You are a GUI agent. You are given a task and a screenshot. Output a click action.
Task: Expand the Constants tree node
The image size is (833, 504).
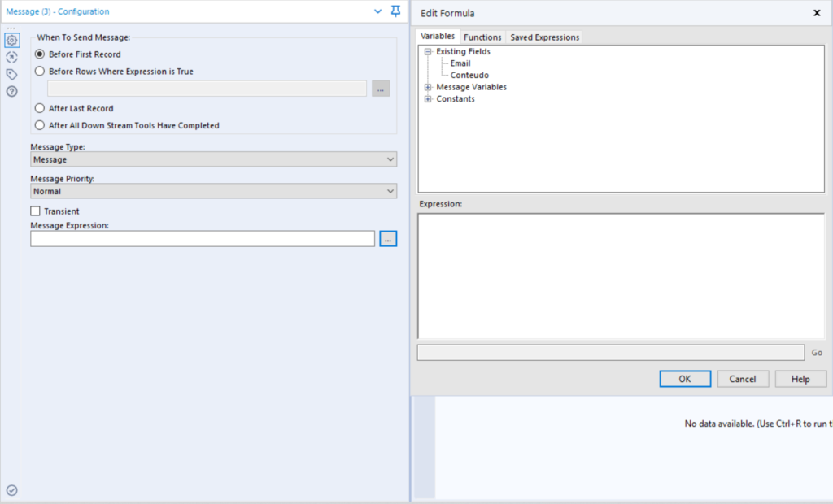(x=428, y=99)
